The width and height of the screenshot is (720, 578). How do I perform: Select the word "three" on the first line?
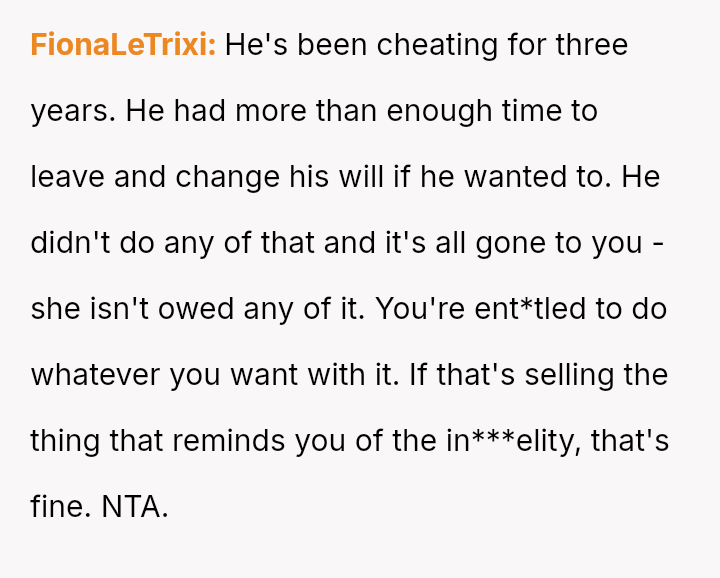pos(591,45)
